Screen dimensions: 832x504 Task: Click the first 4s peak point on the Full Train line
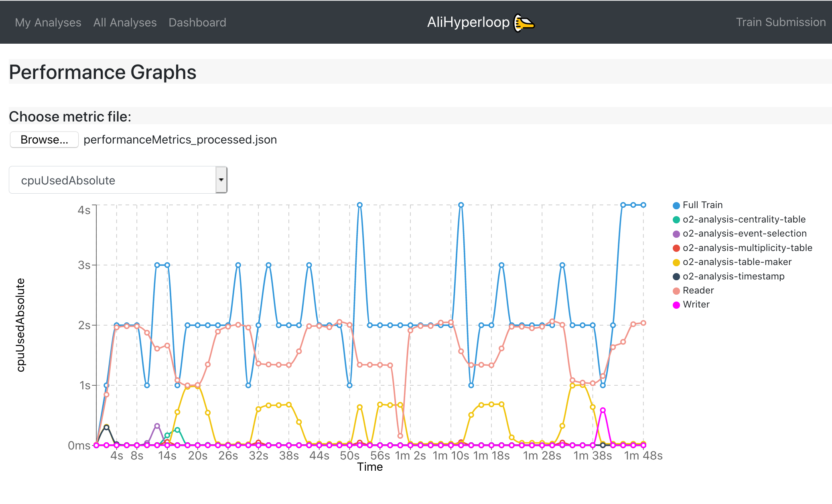(x=360, y=205)
